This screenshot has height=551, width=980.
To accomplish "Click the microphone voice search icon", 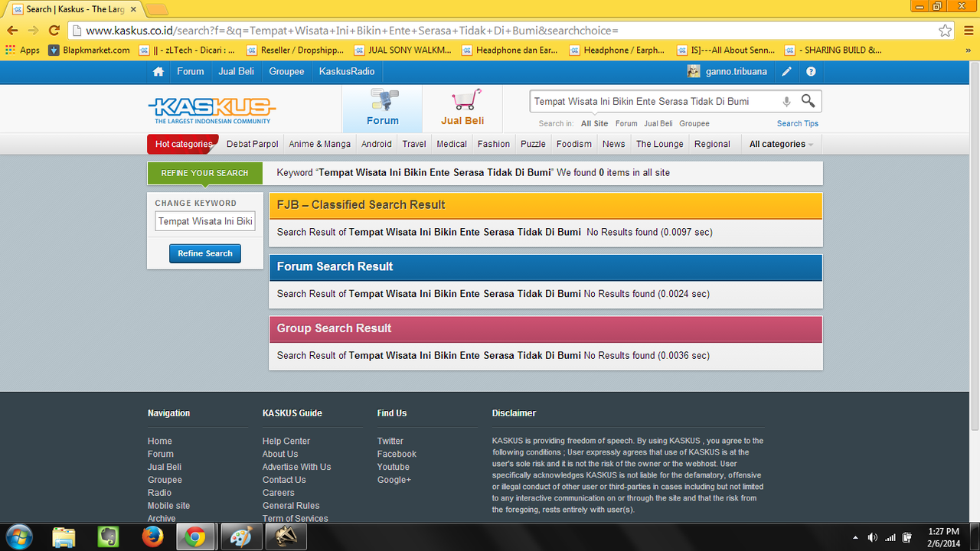I will pos(786,101).
